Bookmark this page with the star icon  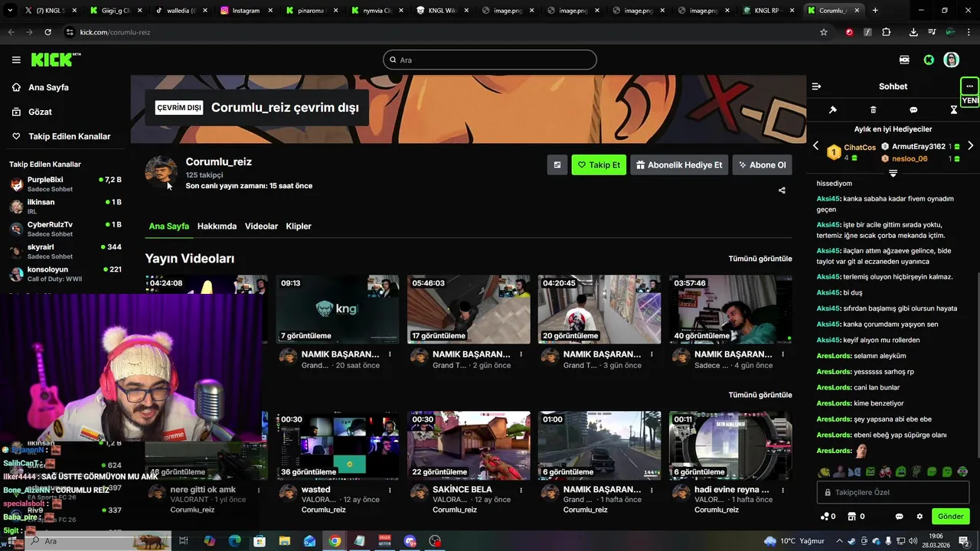pyautogui.click(x=824, y=32)
